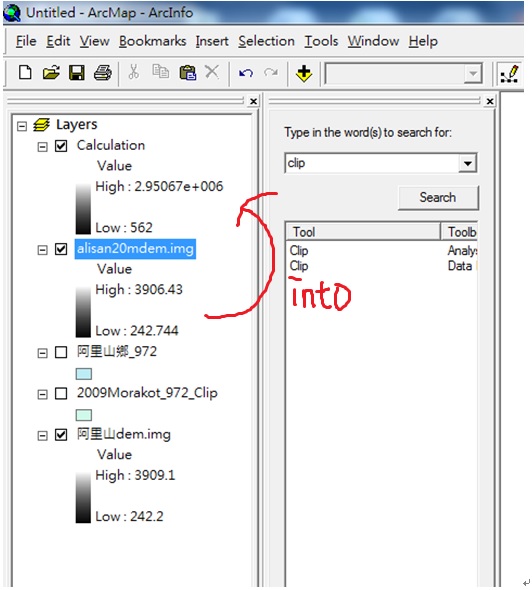Uncheck the alisan20mdem.img layer checkbox
The width and height of the screenshot is (532, 590).
pos(61,249)
